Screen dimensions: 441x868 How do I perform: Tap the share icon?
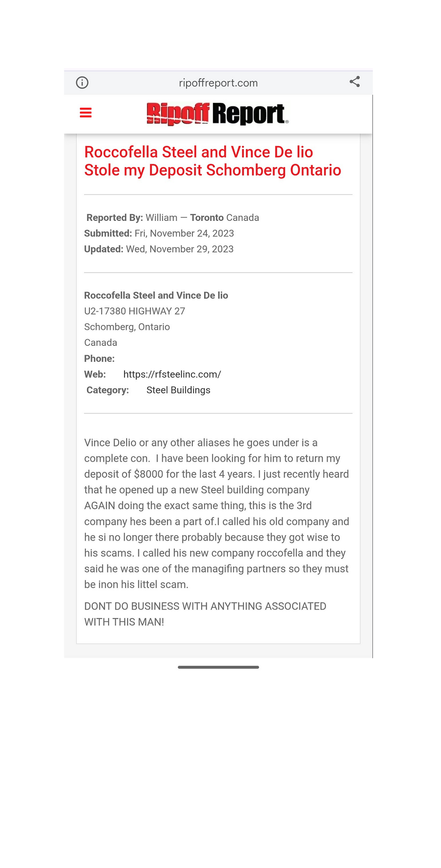[x=354, y=82]
